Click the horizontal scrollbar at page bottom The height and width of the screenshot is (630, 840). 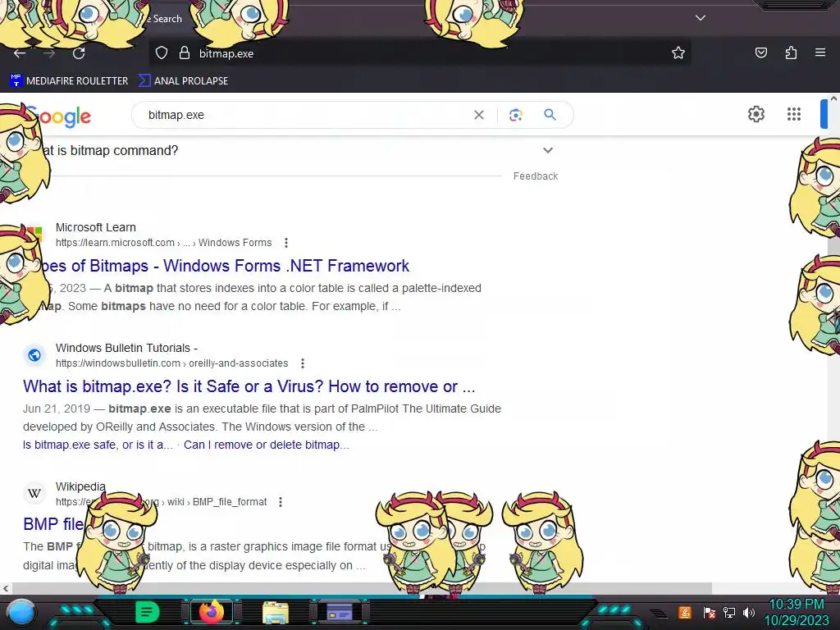361,588
